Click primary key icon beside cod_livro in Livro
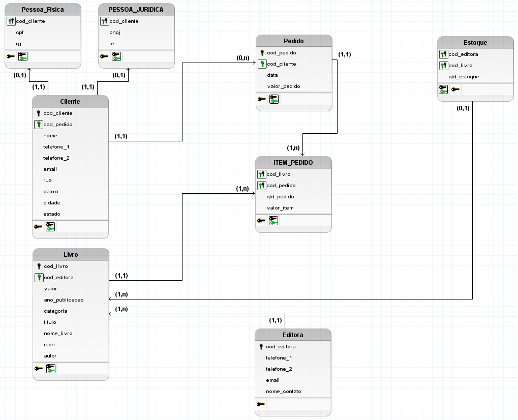 pyautogui.click(x=39, y=266)
